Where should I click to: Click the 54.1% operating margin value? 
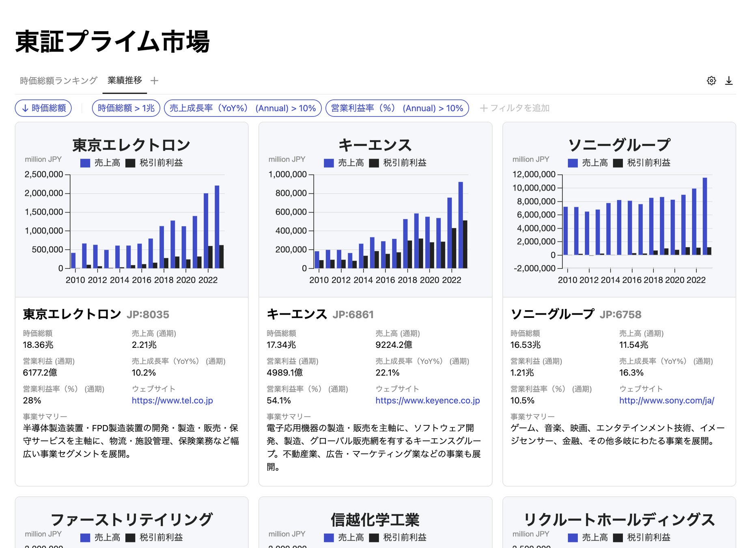click(279, 400)
